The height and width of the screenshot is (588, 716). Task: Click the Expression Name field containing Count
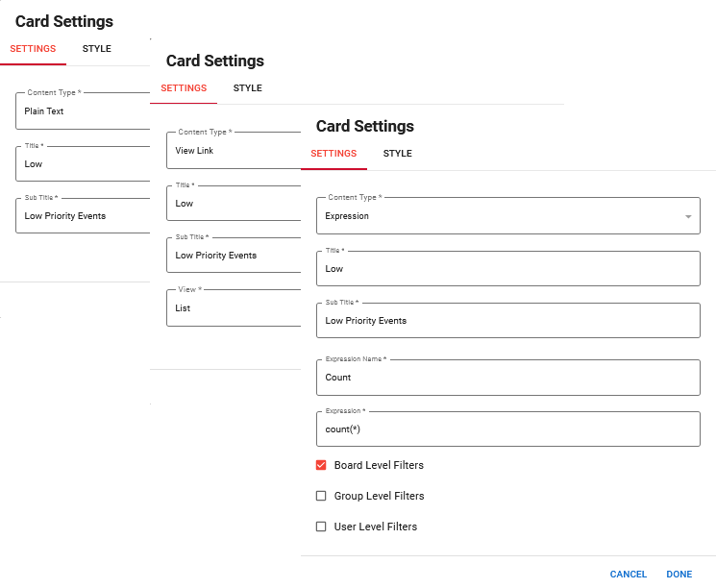507,378
